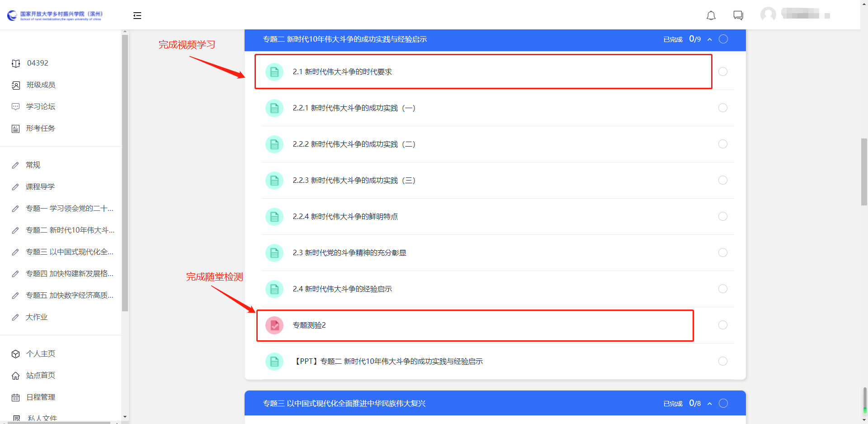The image size is (868, 424).
Task: Open the 大作业 sidebar item
Action: click(37, 317)
